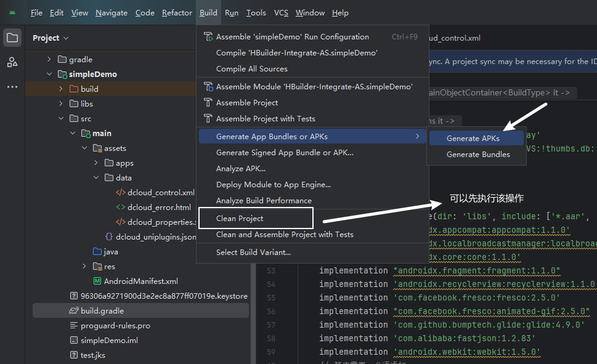The width and height of the screenshot is (597, 364).
Task: Choose Generate APKs from the submenu
Action: pyautogui.click(x=473, y=139)
